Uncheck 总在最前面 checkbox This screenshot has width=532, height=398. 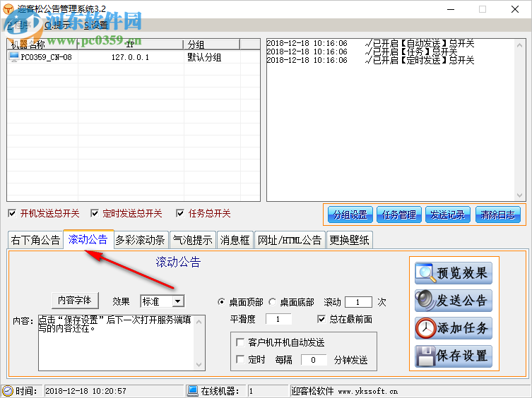pyautogui.click(x=321, y=319)
